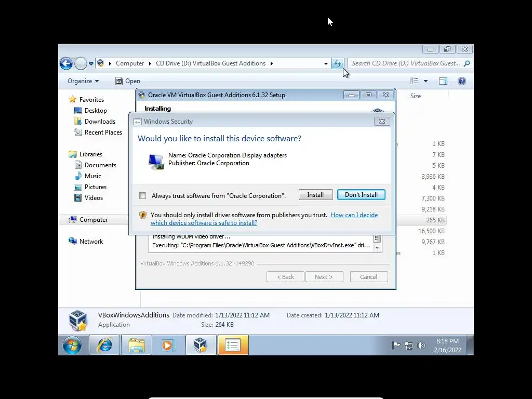Open Windows Media Player from taskbar
532x399 pixels.
[x=168, y=345]
